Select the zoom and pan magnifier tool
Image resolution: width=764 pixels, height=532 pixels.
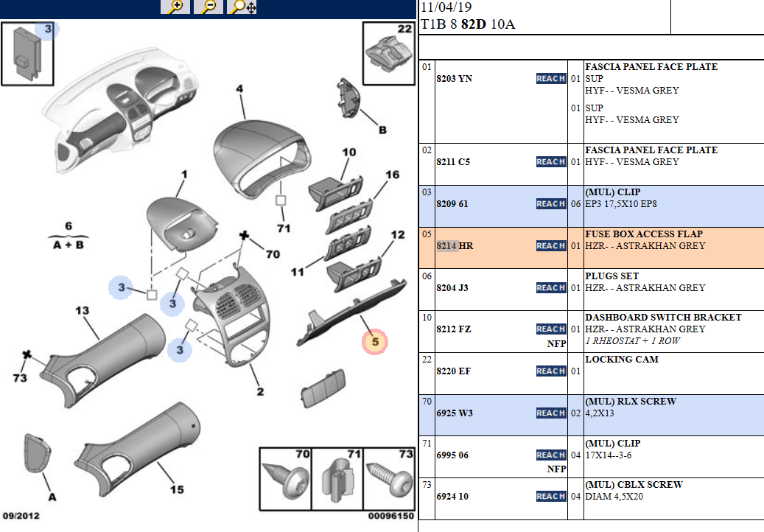pyautogui.click(x=242, y=7)
